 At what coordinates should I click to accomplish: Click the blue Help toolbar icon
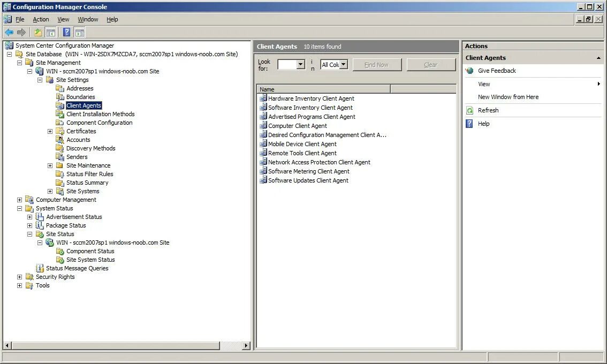66,32
